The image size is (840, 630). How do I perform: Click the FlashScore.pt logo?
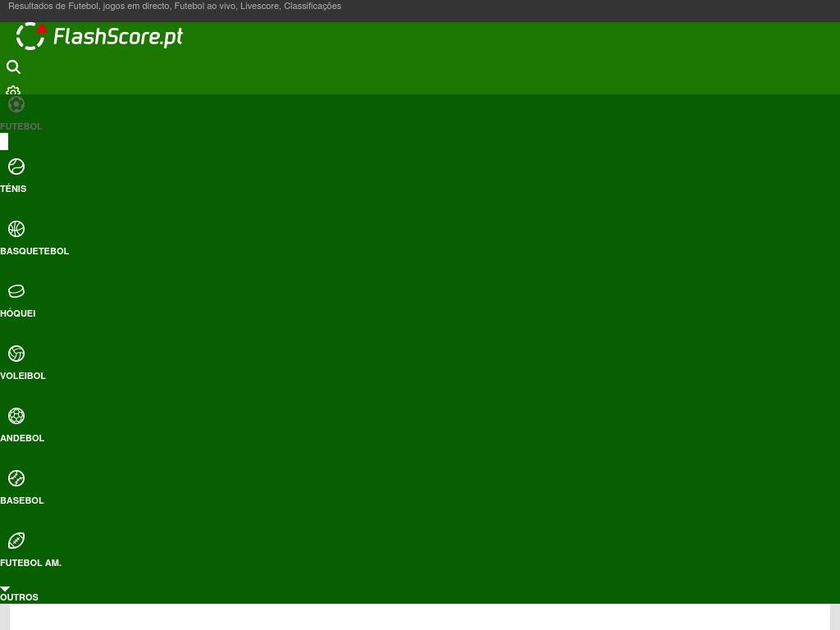pos(99,37)
